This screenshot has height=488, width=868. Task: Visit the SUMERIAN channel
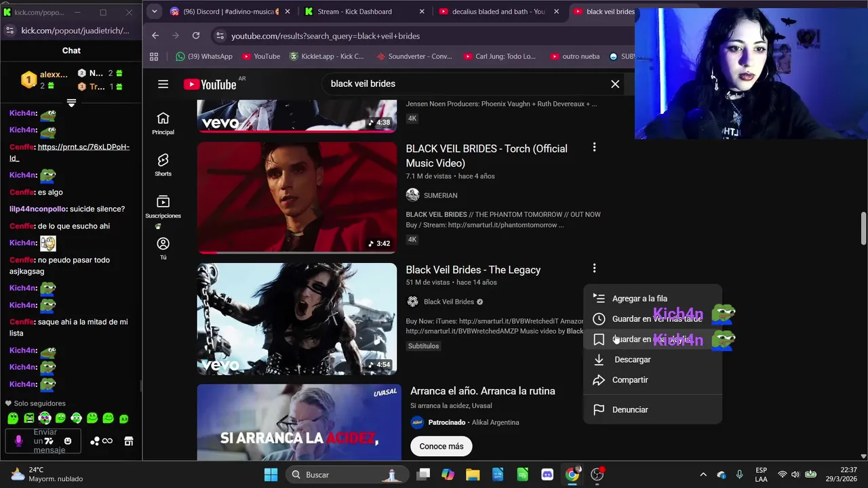click(440, 195)
